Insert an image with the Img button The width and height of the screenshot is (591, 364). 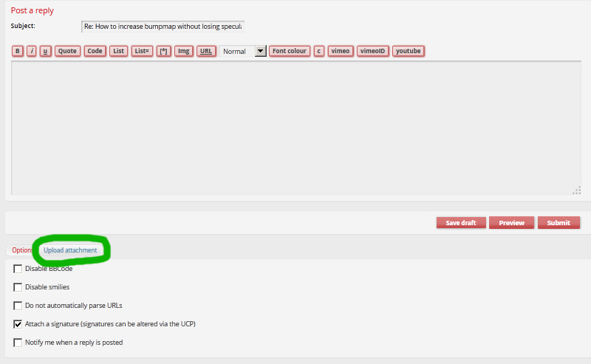click(184, 51)
